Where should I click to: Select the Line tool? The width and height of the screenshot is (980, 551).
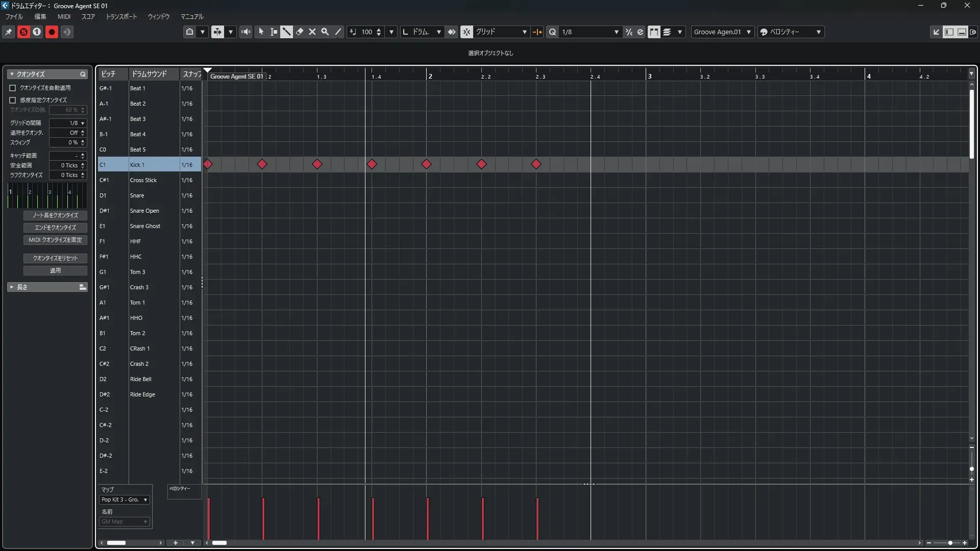click(x=338, y=32)
